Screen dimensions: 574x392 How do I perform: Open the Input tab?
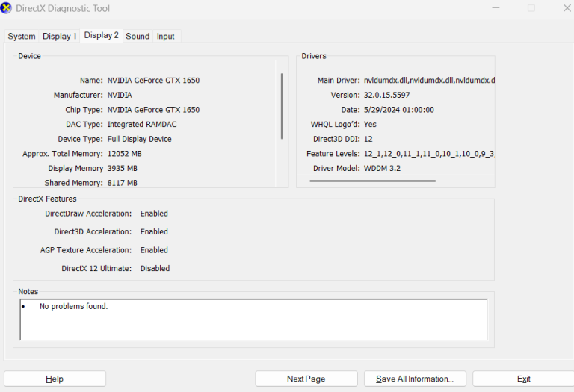click(165, 36)
